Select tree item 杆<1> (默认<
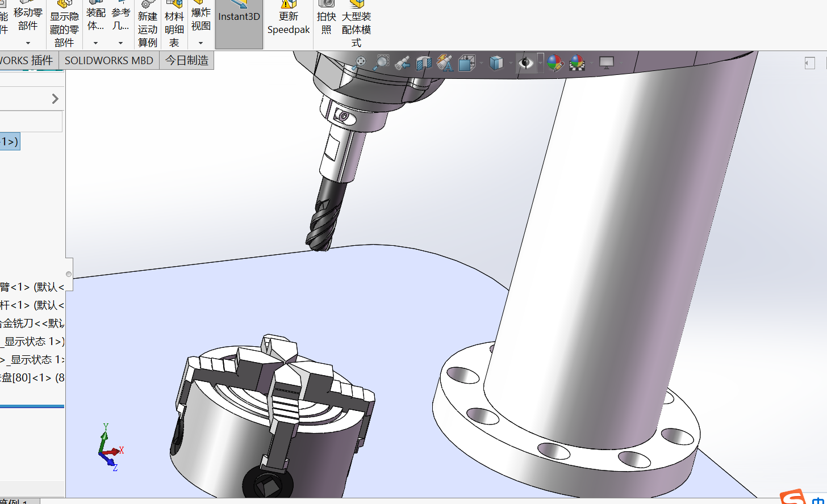The image size is (827, 504). pos(32,305)
